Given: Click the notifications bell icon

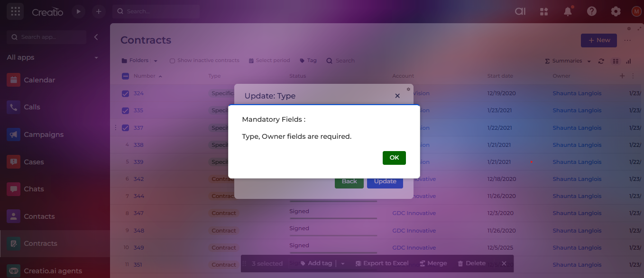Looking at the screenshot, I should click(568, 12).
